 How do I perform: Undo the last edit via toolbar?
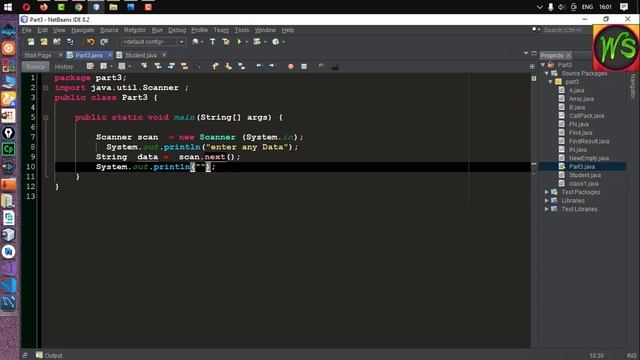tap(90, 42)
